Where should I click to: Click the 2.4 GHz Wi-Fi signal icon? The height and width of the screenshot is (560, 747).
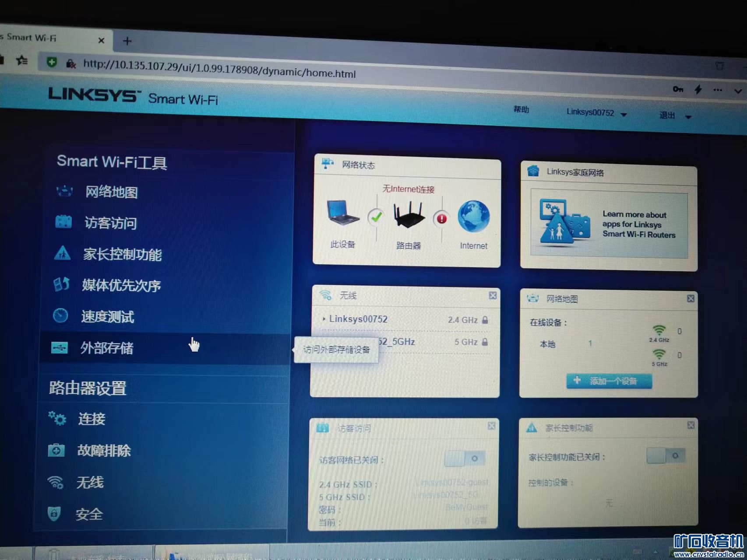pos(659,331)
